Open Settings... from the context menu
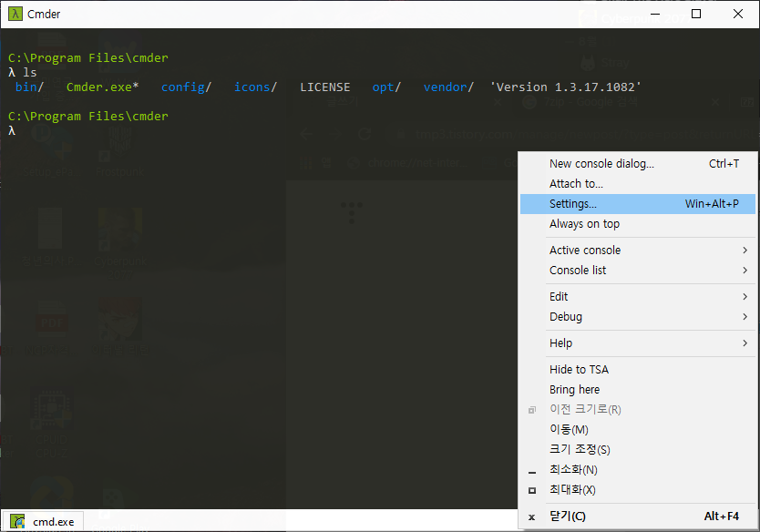Screen dimensions: 760x532 (637, 204)
